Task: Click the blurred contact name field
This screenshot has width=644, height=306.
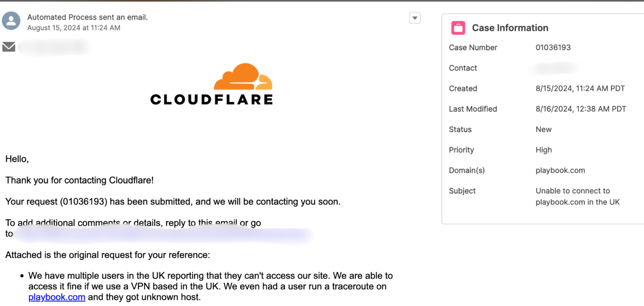Action: pyautogui.click(x=554, y=68)
